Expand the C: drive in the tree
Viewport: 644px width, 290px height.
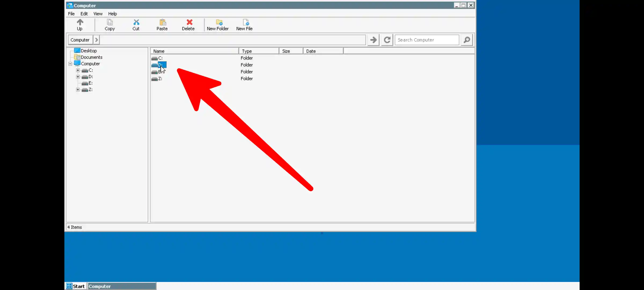(78, 70)
